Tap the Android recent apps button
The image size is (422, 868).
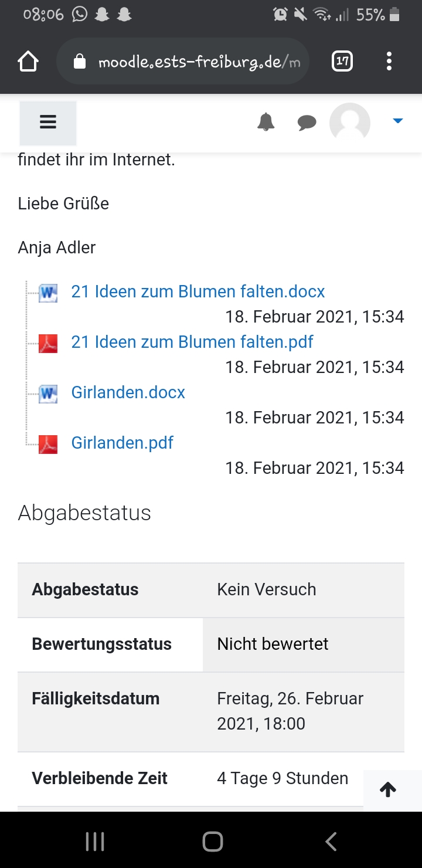coord(94,842)
